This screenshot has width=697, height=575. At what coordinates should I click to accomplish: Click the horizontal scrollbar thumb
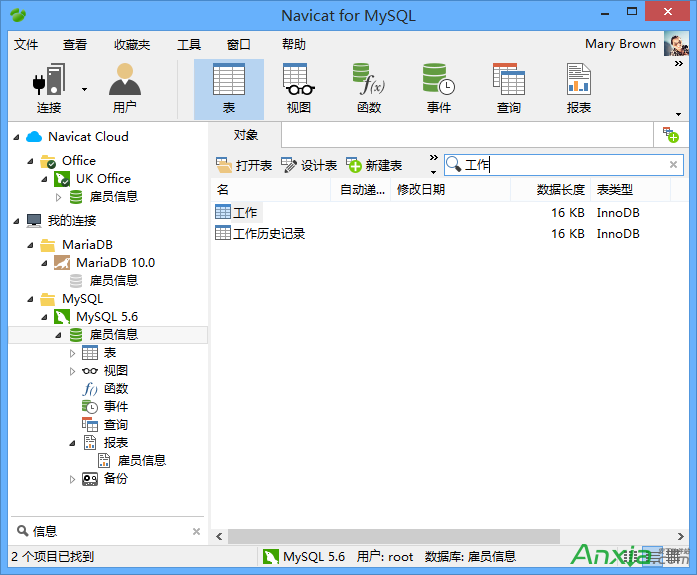[394, 536]
